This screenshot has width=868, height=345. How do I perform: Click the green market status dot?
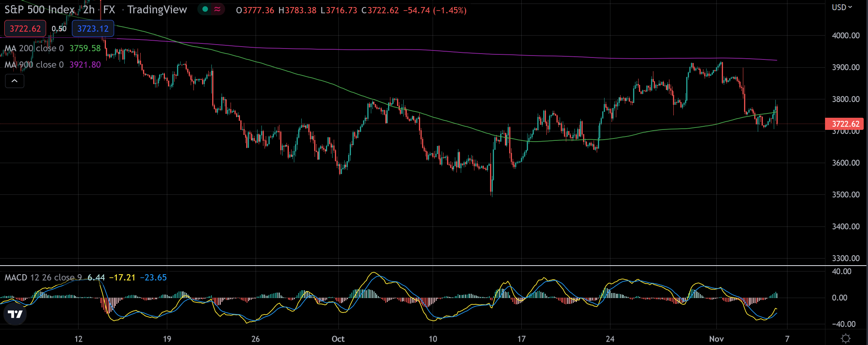205,9
